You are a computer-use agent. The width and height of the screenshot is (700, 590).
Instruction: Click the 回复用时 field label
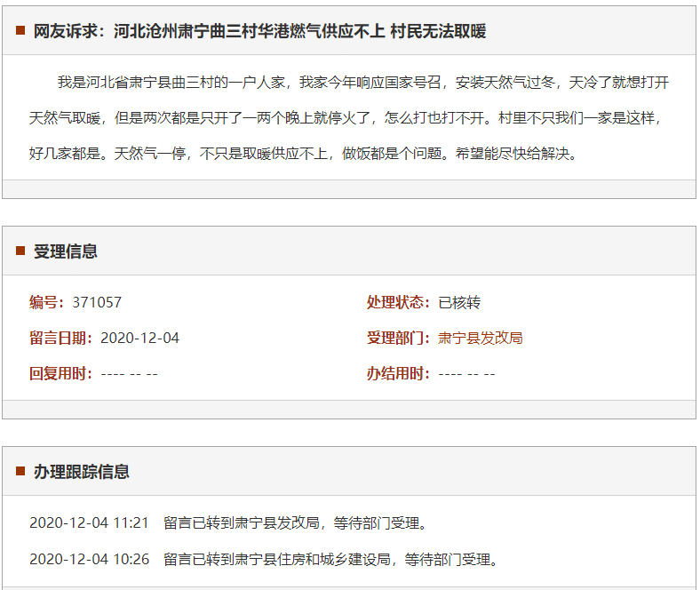pos(60,373)
